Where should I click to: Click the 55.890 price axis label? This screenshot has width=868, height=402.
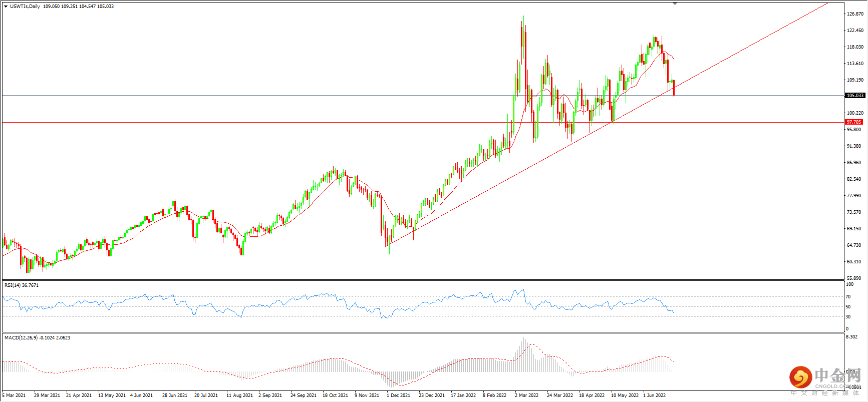click(x=854, y=278)
